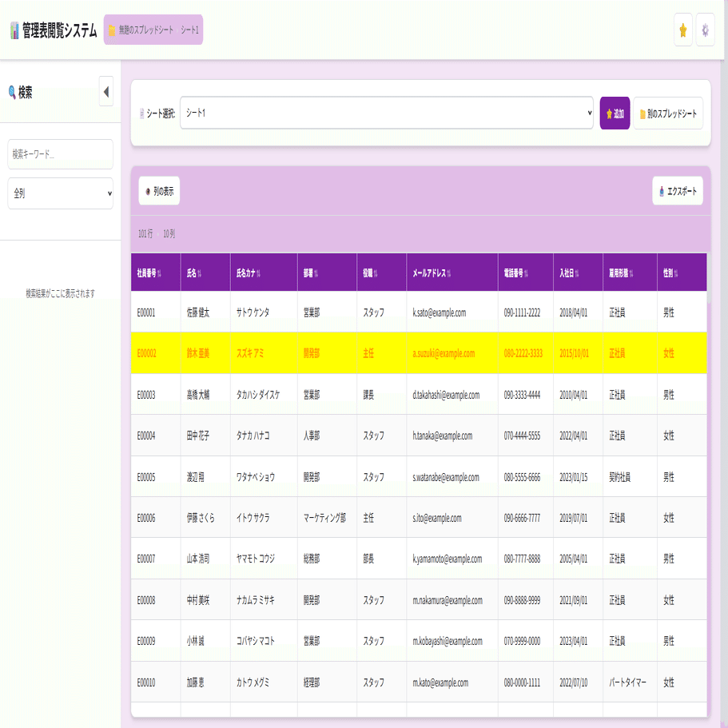Click the star favorite icon button
This screenshot has height=728, width=728.
tap(683, 30)
